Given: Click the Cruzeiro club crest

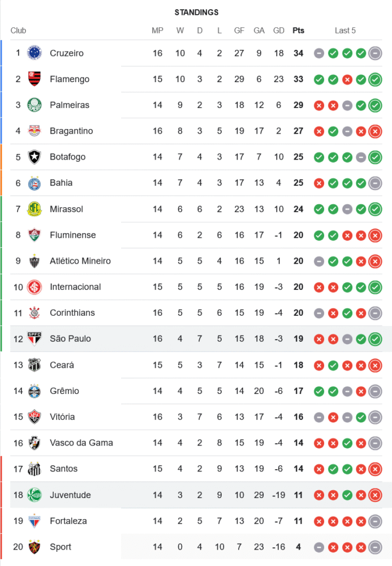Looking at the screenshot, I should click(35, 53).
